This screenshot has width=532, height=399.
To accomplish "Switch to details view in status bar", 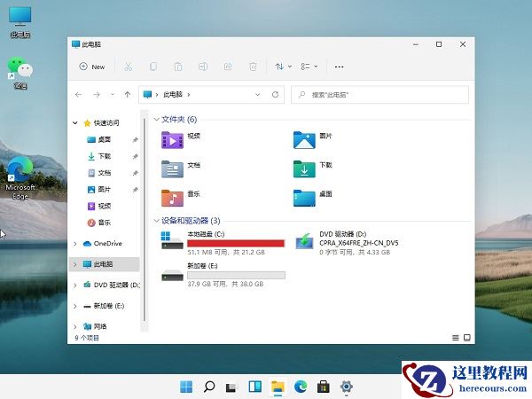I will (456, 338).
